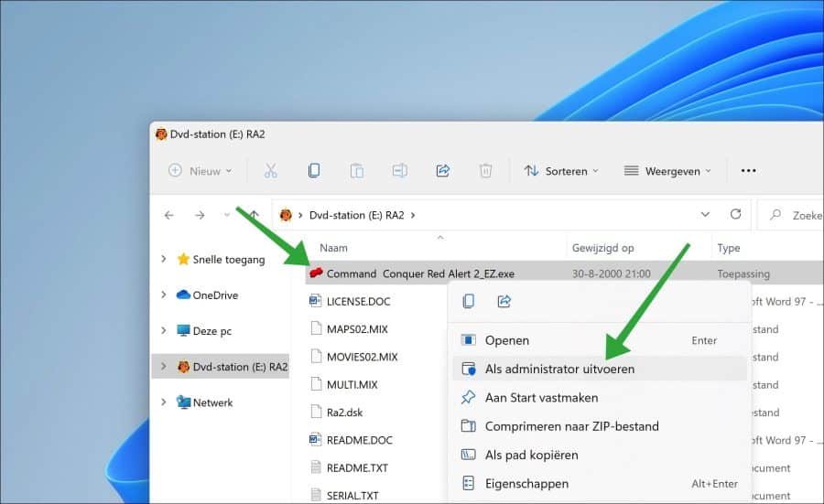Click the OneDrive cloud icon
Image resolution: width=824 pixels, height=504 pixels.
coord(183,295)
